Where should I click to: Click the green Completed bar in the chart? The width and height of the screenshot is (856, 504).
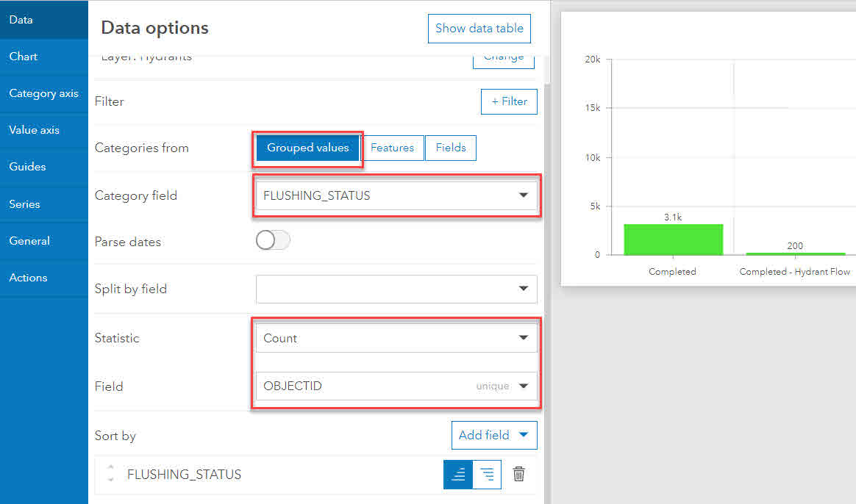point(672,240)
